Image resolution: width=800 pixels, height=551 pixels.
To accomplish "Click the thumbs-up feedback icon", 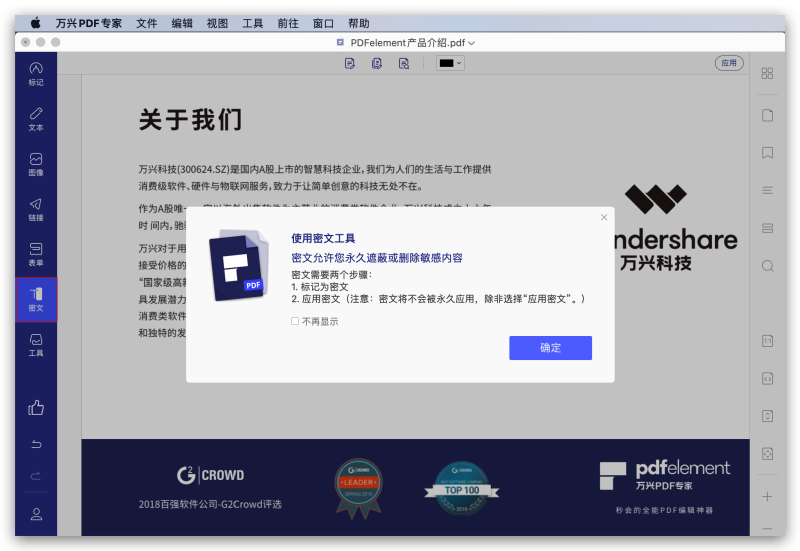I will point(36,407).
